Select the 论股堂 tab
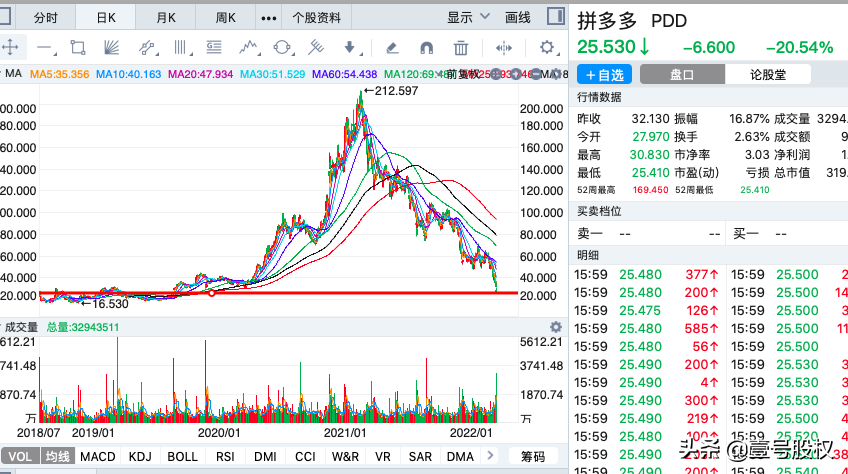Screen dimensions: 848x474 [768, 75]
